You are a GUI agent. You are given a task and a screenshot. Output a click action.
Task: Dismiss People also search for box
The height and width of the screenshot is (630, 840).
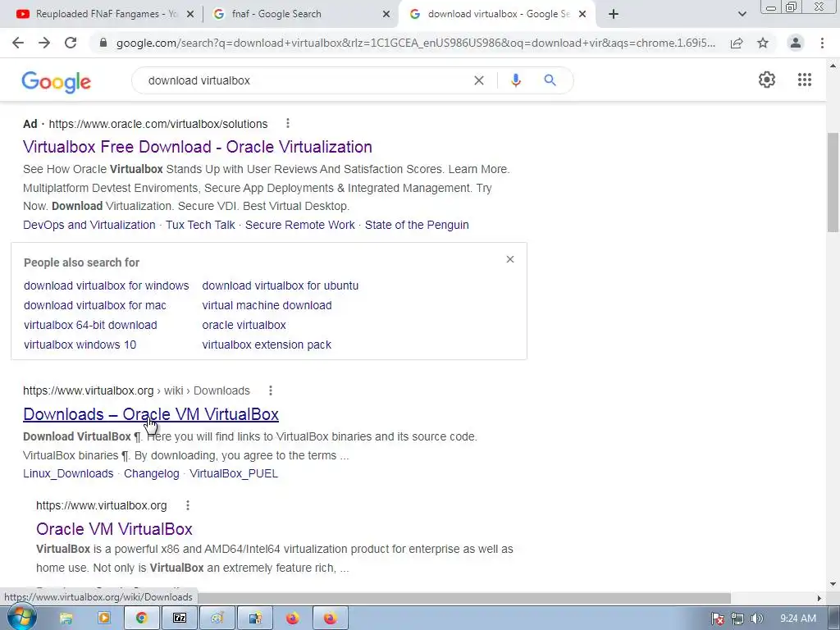click(510, 259)
